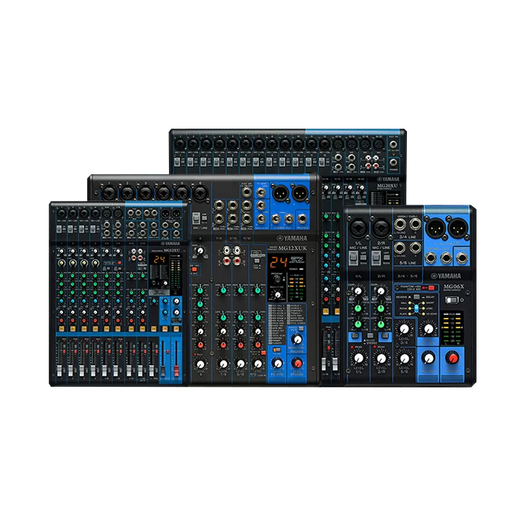The height and width of the screenshot is (520, 520).
Task: Select the LEVEL 1/L knob on MG06X
Action: tap(359, 358)
